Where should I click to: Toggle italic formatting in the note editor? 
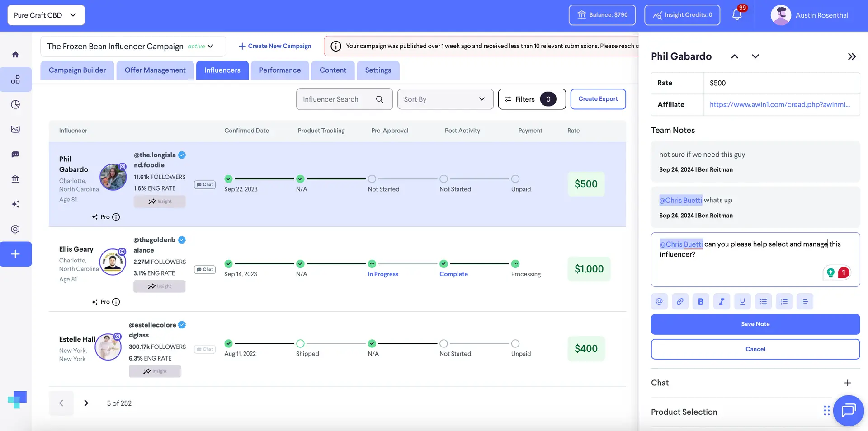[722, 301]
